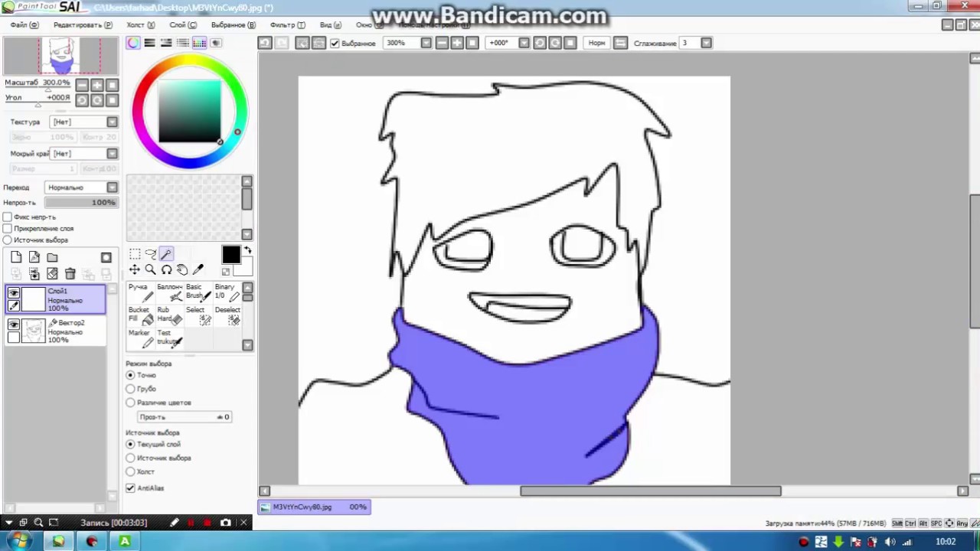Pick the Eyedropper color picker tool
The width and height of the screenshot is (980, 551).
pyautogui.click(x=198, y=269)
